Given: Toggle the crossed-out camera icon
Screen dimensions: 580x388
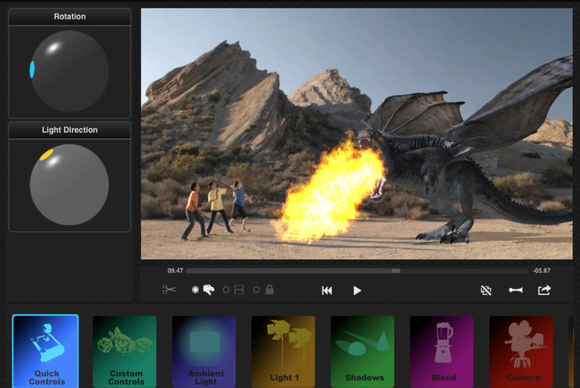Looking at the screenshot, I should tap(486, 290).
